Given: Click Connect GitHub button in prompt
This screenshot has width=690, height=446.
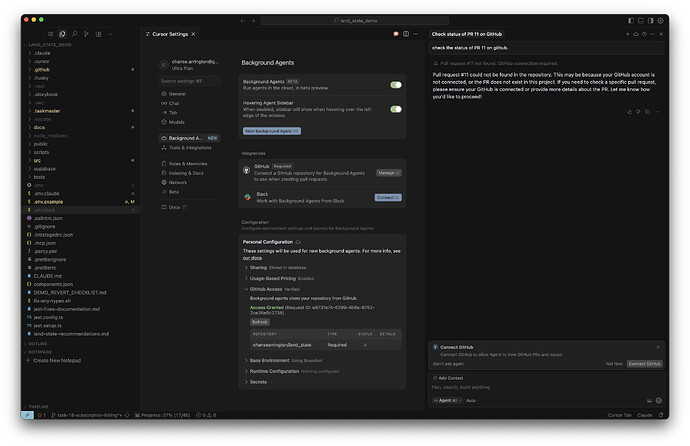Looking at the screenshot, I should pyautogui.click(x=644, y=364).
